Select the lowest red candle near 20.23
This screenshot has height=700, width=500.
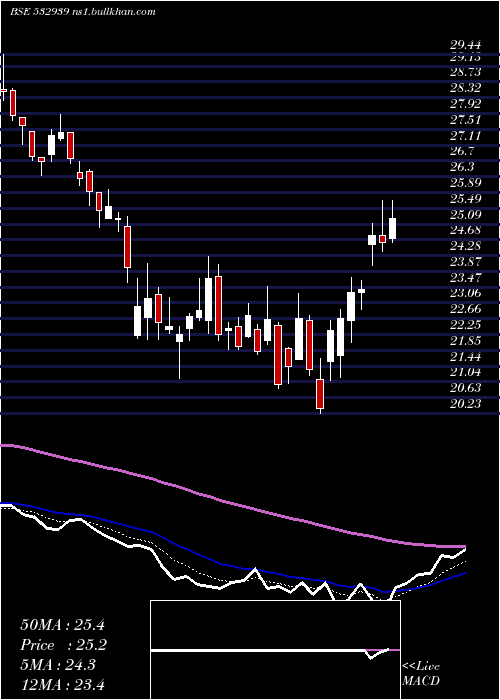(x=320, y=393)
